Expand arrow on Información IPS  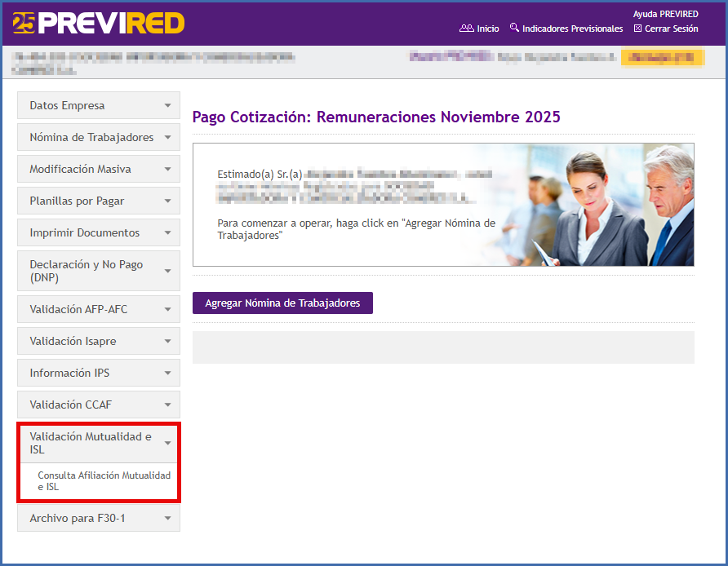point(167,373)
